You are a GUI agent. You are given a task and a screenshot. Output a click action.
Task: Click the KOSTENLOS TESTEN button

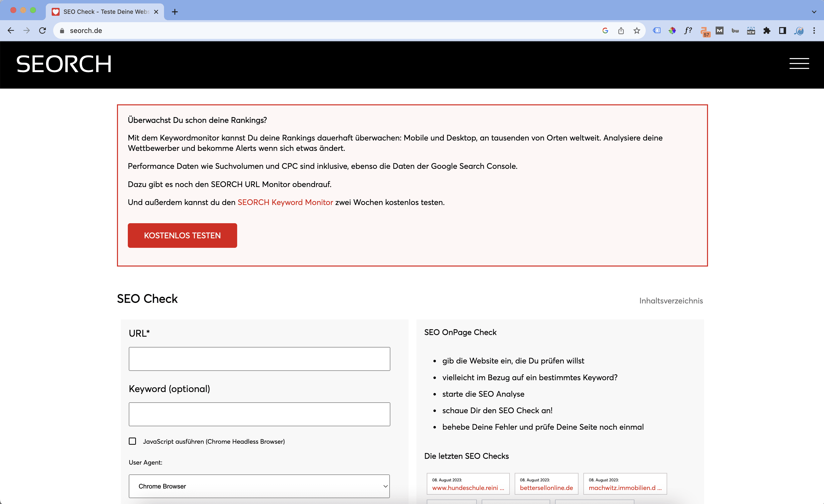click(182, 235)
